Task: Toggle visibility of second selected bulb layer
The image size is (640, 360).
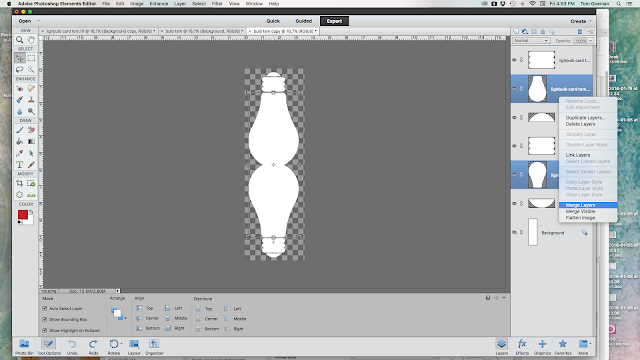Action: 514,174
